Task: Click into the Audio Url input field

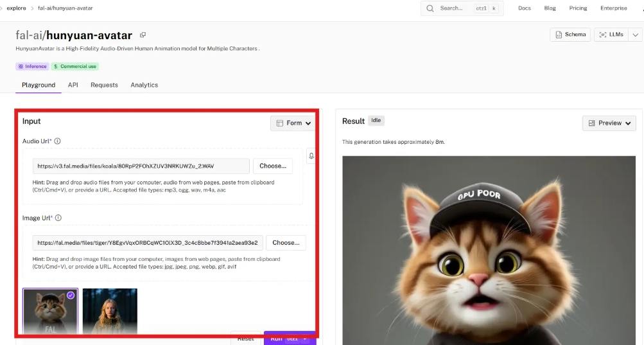Action: (x=141, y=166)
